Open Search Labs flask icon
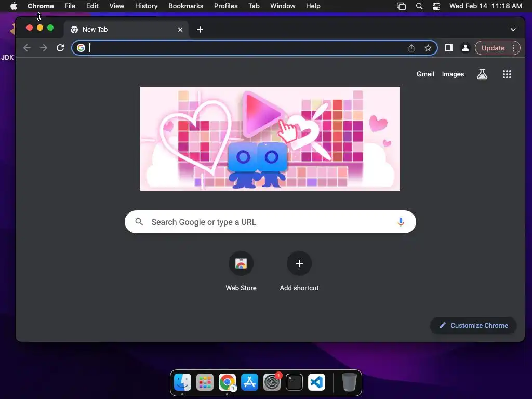Viewport: 532px width, 399px height. (482, 74)
